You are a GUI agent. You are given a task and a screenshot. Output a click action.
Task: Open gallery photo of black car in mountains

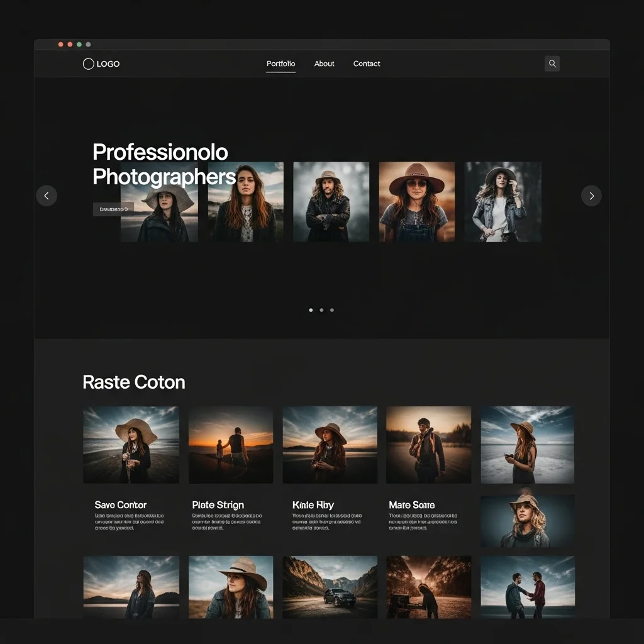pos(330,586)
